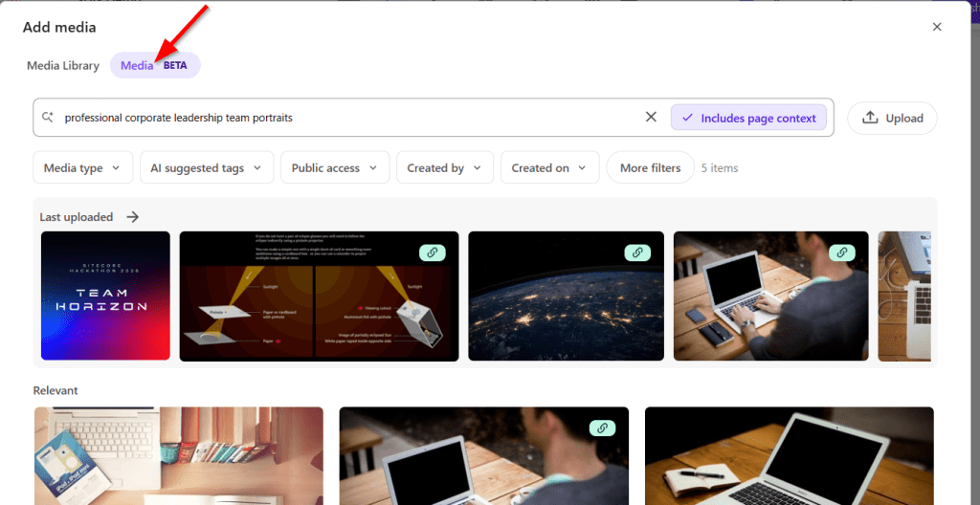Click link icon on relevant laptop image
The image size is (980, 505).
[602, 428]
